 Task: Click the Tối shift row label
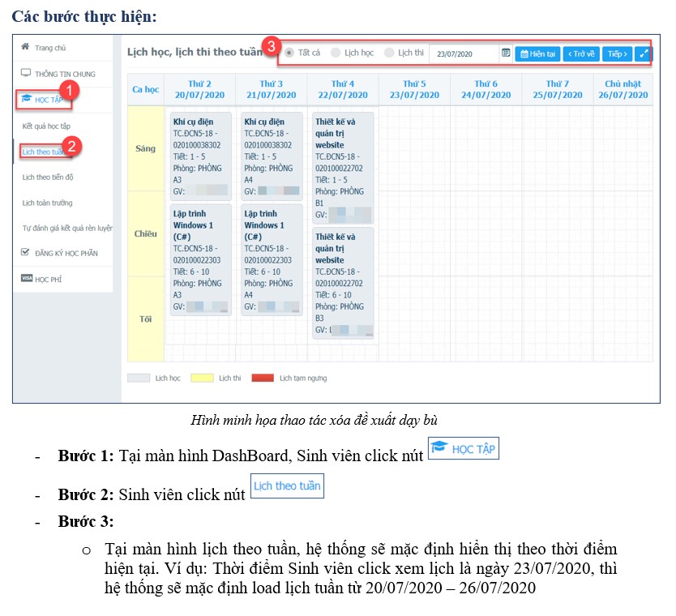(x=146, y=319)
